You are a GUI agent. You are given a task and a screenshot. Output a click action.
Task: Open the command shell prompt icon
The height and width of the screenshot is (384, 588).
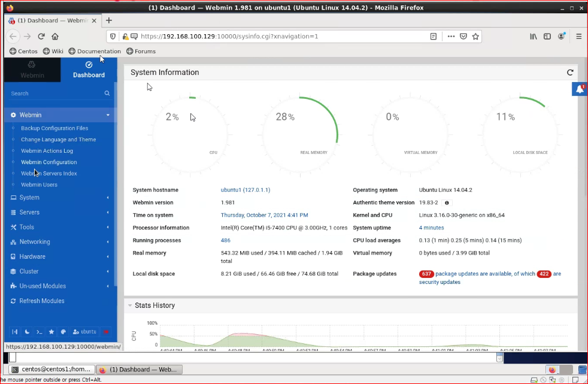(x=39, y=331)
